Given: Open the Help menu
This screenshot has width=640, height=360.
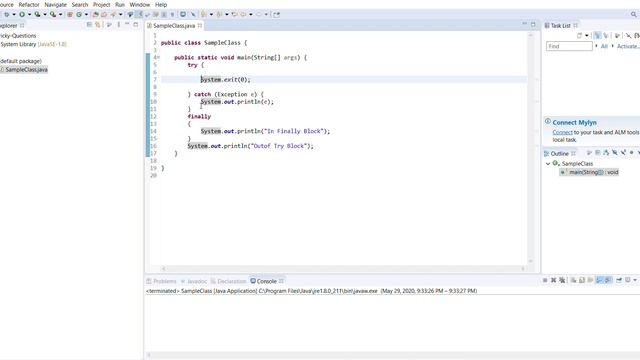Looking at the screenshot, I should 161,4.
